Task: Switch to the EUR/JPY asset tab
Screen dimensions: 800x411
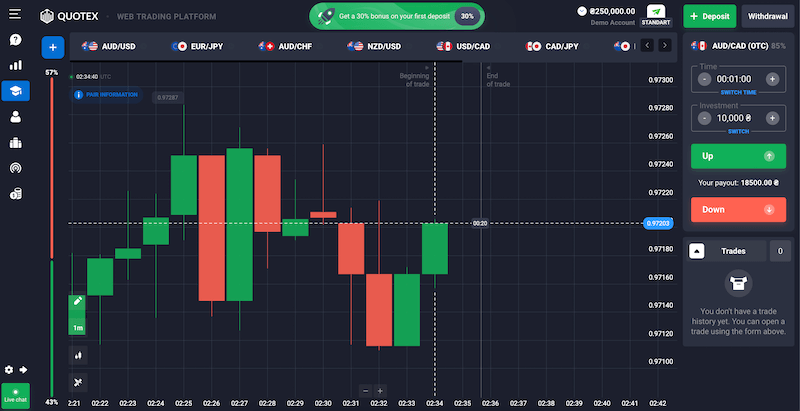Action: (202, 46)
